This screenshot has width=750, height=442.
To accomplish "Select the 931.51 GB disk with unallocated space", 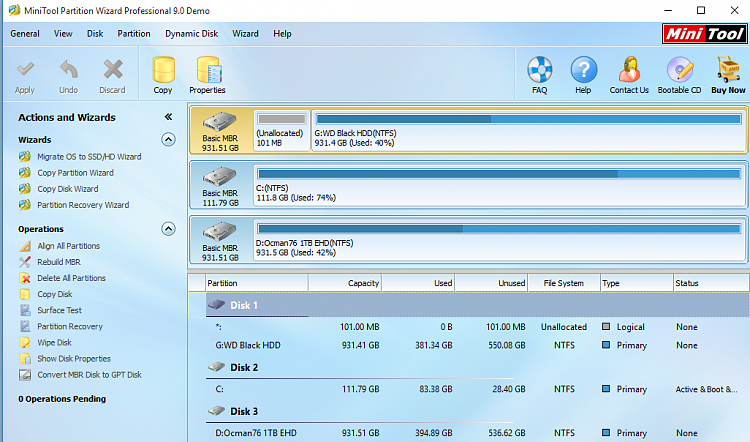I will coord(221,130).
